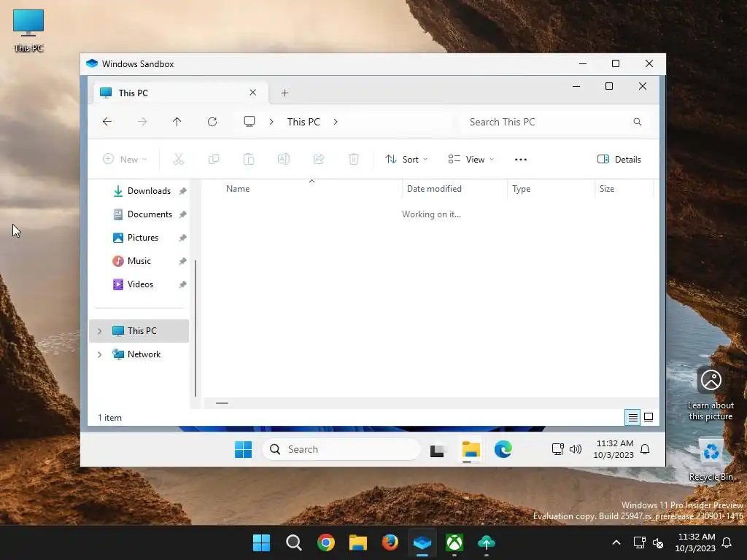Unpin Music from quick access
The width and height of the screenshot is (747, 560).
(x=182, y=262)
